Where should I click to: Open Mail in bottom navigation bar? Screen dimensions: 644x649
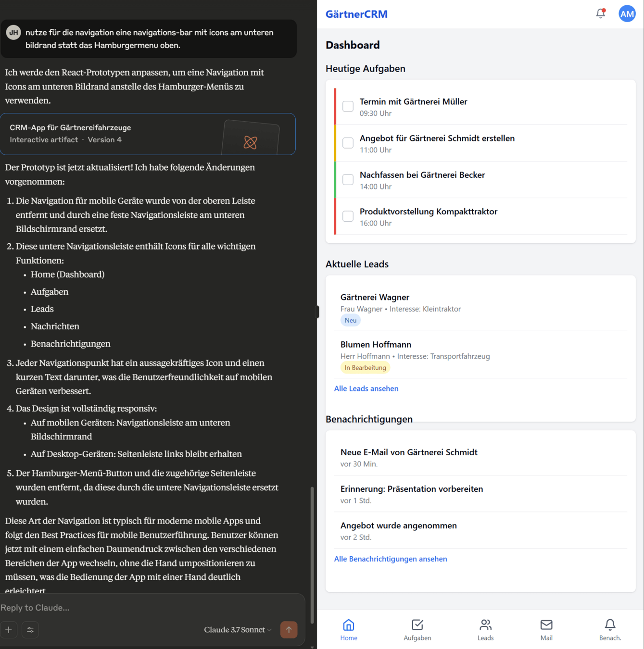546,630
